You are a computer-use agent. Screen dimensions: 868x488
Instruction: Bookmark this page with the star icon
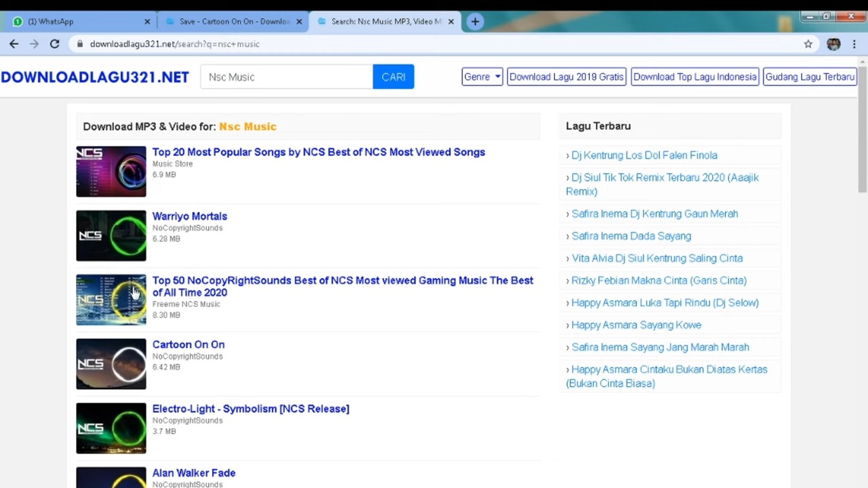808,44
